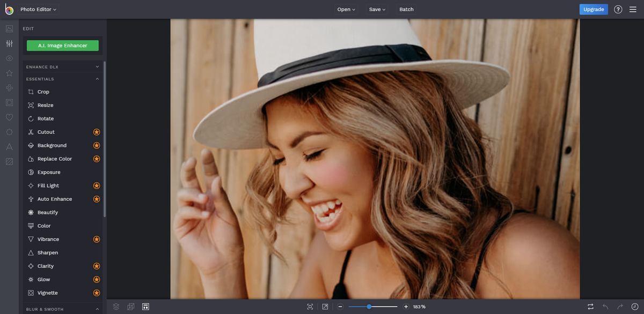The width and height of the screenshot is (644, 314).
Task: Open the hamburger menu icon
Action: (633, 9)
